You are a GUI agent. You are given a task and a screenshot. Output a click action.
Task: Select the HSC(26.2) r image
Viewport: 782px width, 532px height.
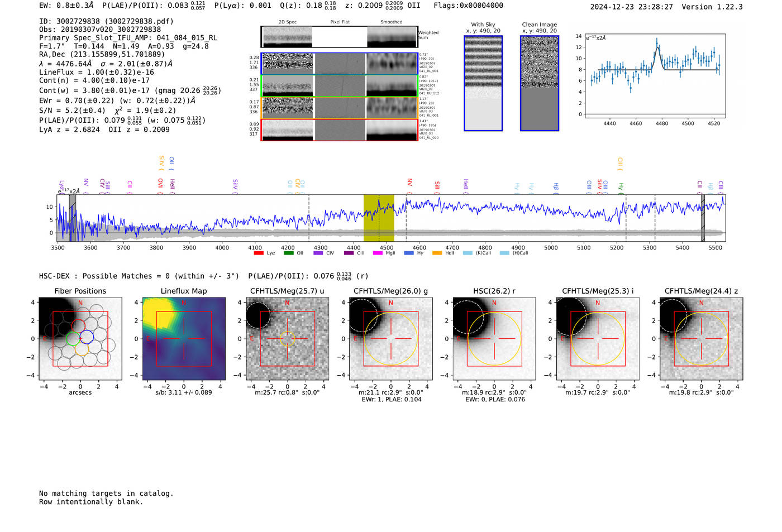coord(494,338)
